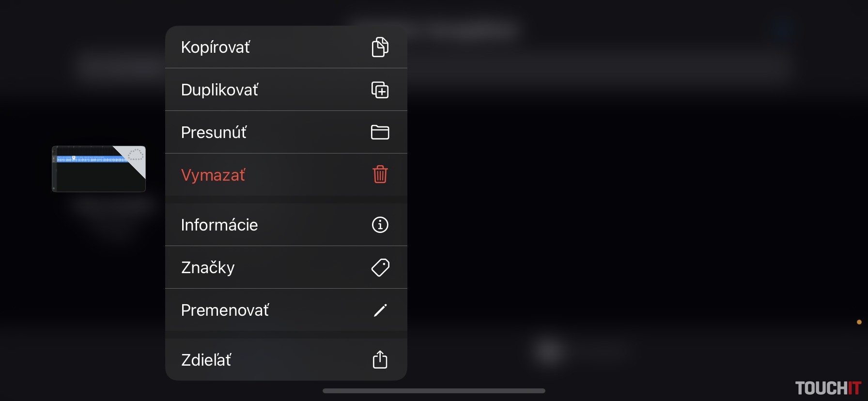This screenshot has height=401, width=868.
Task: Click the tag icon beside Značky
Action: pos(380,267)
